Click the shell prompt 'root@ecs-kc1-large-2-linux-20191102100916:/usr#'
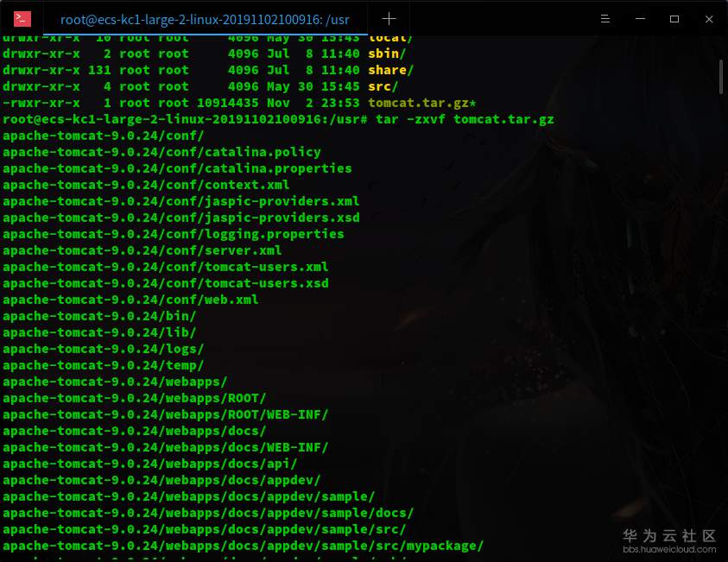This screenshot has width=728, height=562. click(185, 119)
